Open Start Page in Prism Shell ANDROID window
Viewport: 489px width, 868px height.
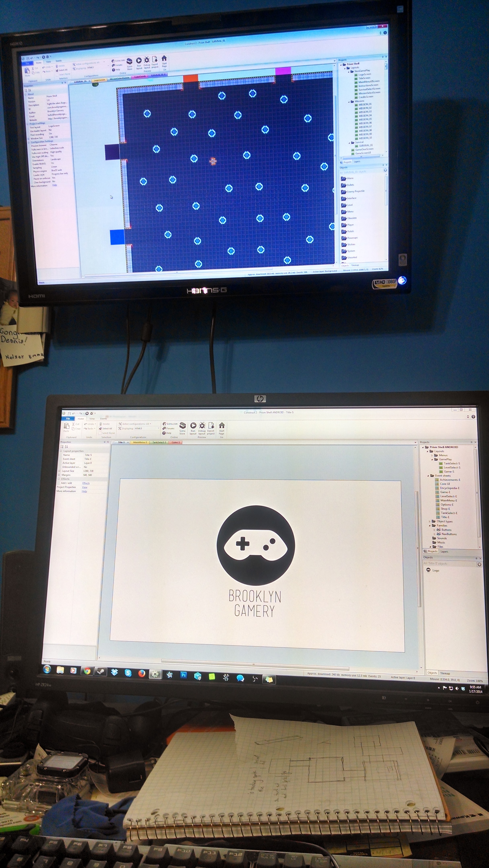pyautogui.click(x=222, y=428)
